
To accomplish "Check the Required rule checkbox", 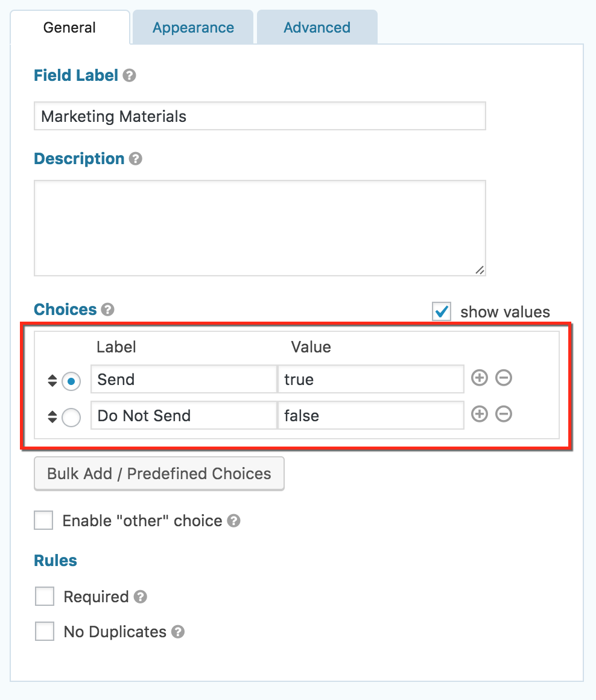I will pos(45,597).
